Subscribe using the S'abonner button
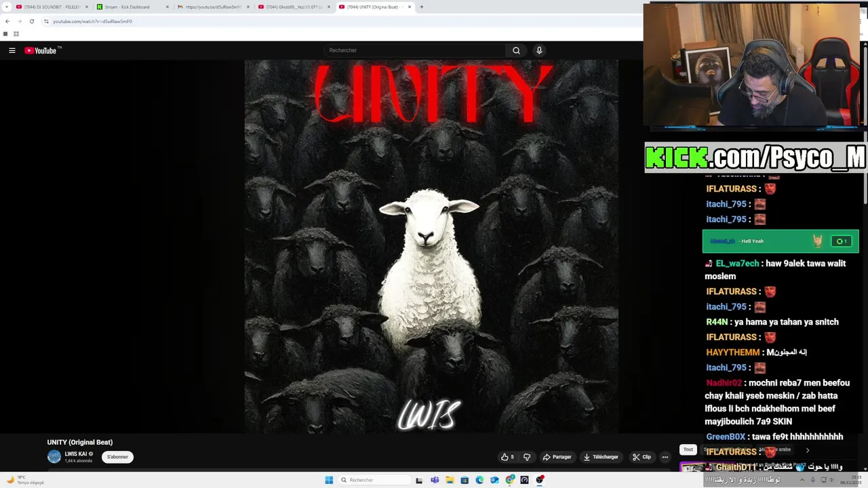Screen dimensions: 868x488 tap(117, 457)
